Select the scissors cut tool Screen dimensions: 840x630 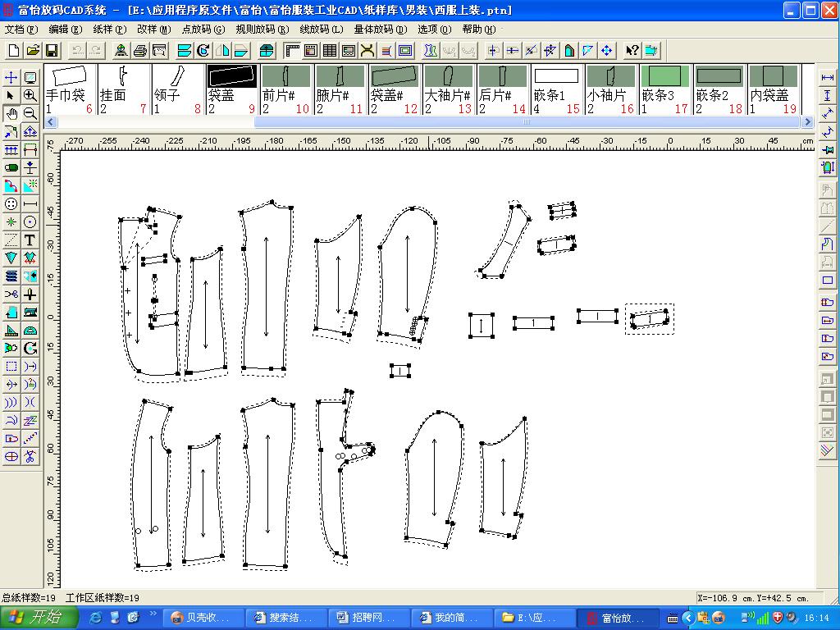pyautogui.click(x=11, y=294)
